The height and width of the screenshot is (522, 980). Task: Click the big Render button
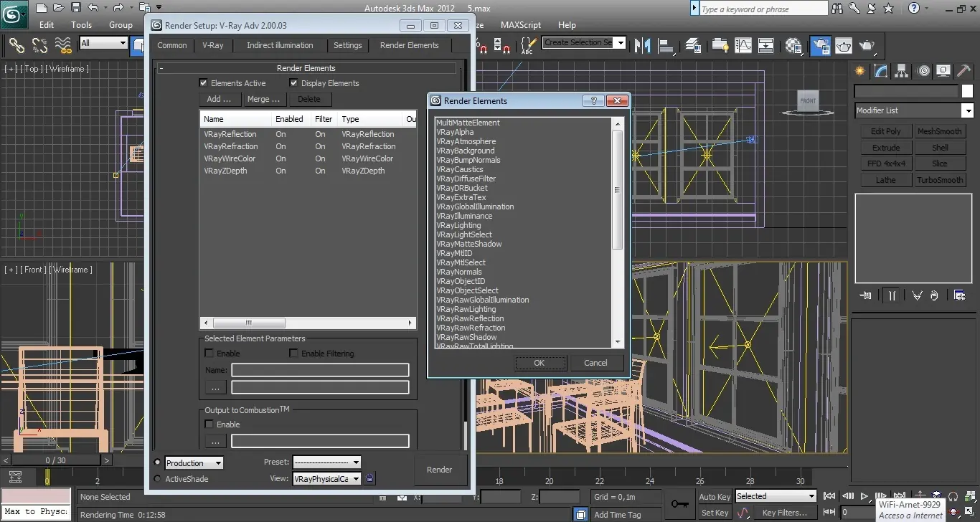point(440,470)
